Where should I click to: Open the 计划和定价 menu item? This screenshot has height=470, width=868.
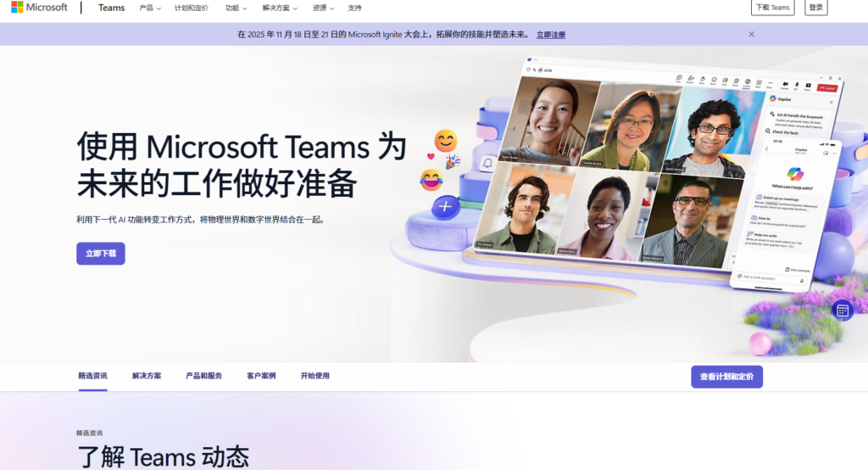click(191, 8)
